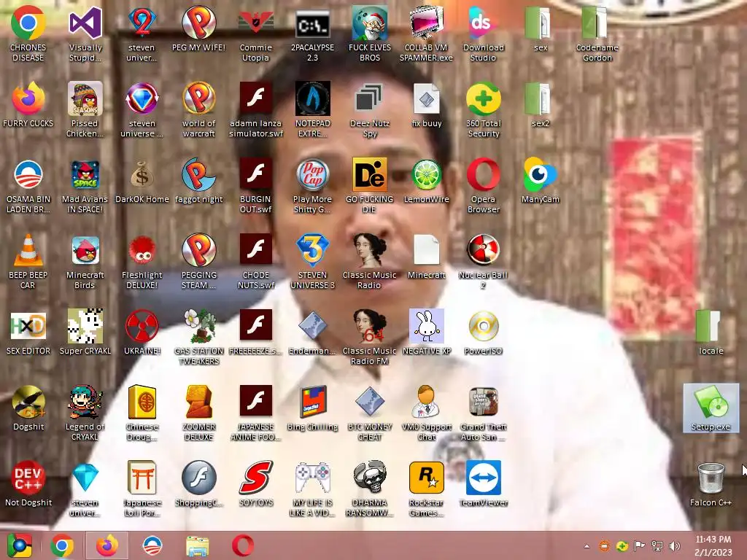Open NOTEPAD EXTRE... desktop shortcut
This screenshot has height=560, width=747.
[312, 109]
